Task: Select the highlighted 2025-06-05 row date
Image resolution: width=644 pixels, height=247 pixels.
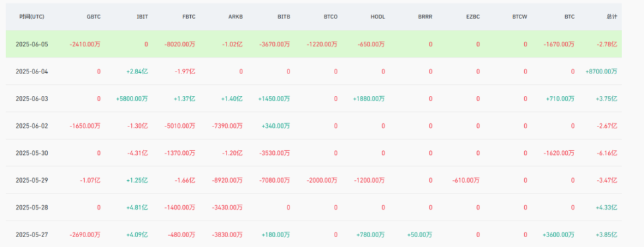Action: click(32, 44)
